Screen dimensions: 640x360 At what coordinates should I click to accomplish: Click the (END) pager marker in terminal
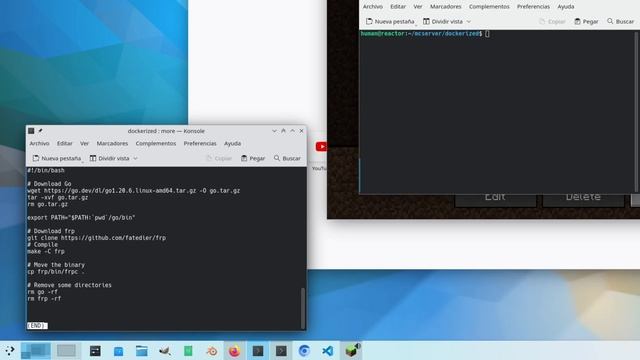tap(37, 325)
